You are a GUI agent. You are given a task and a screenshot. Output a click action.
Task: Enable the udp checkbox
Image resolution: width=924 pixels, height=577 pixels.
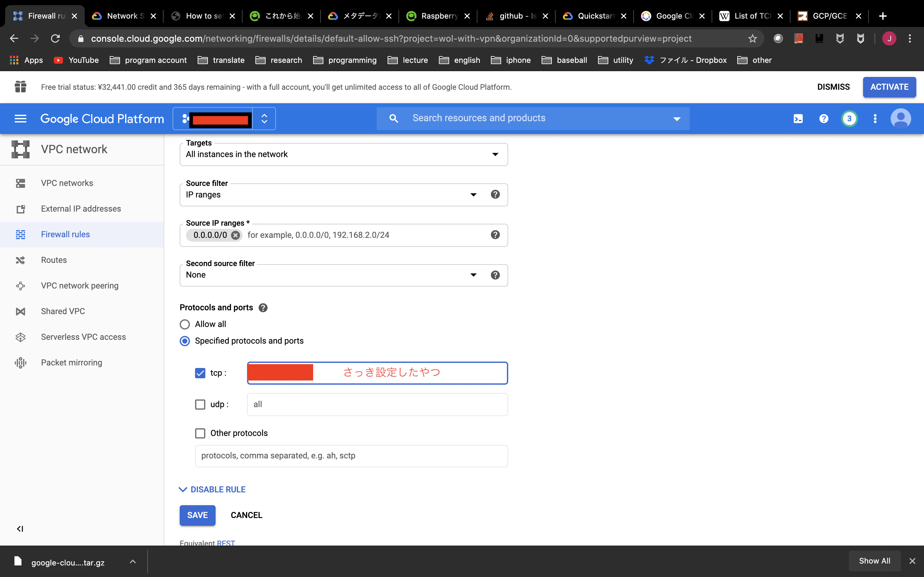tap(200, 404)
